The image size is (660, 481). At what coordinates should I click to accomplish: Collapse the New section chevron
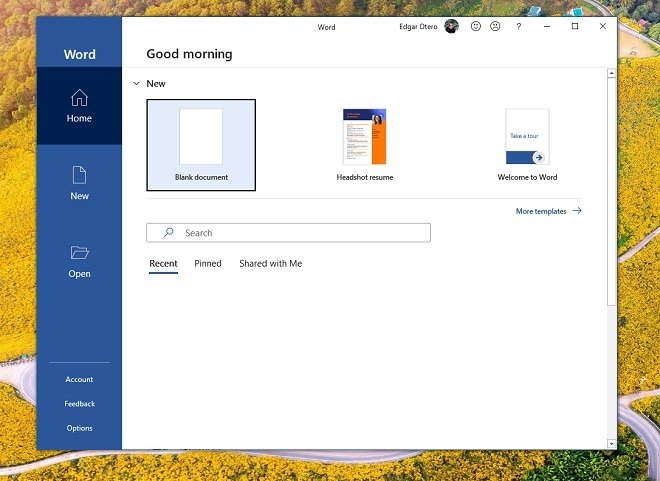click(x=136, y=83)
